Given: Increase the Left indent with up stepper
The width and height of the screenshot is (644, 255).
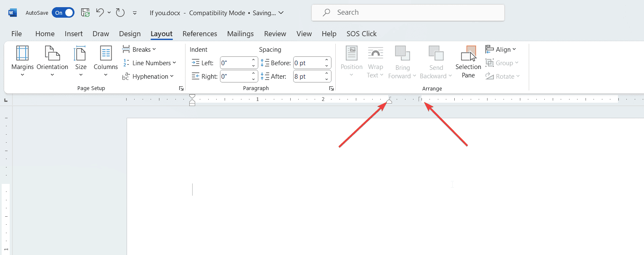Looking at the screenshot, I should point(253,60).
